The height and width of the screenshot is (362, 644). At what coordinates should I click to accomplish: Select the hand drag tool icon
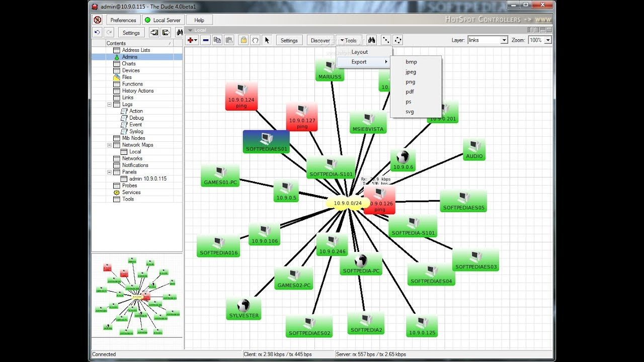(x=255, y=40)
